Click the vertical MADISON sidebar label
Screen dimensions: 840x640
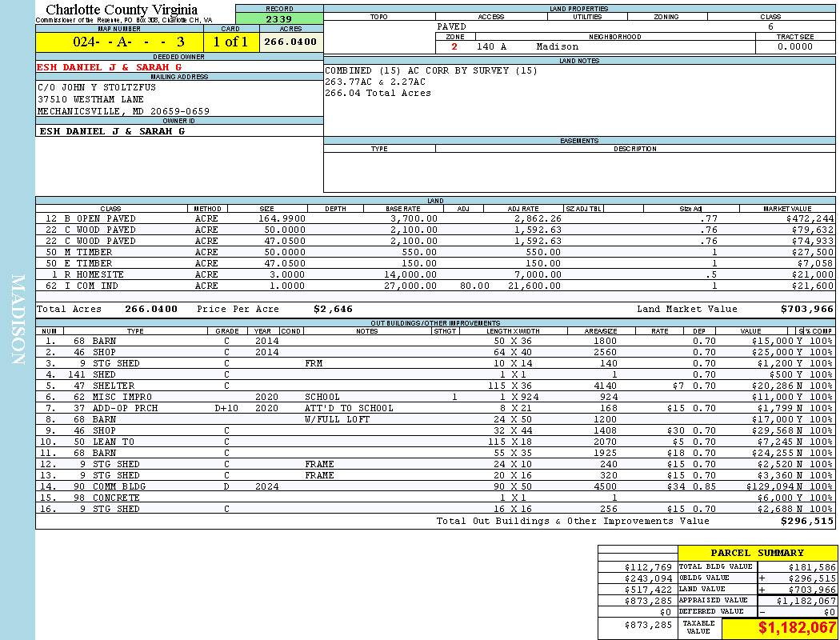[x=18, y=320]
